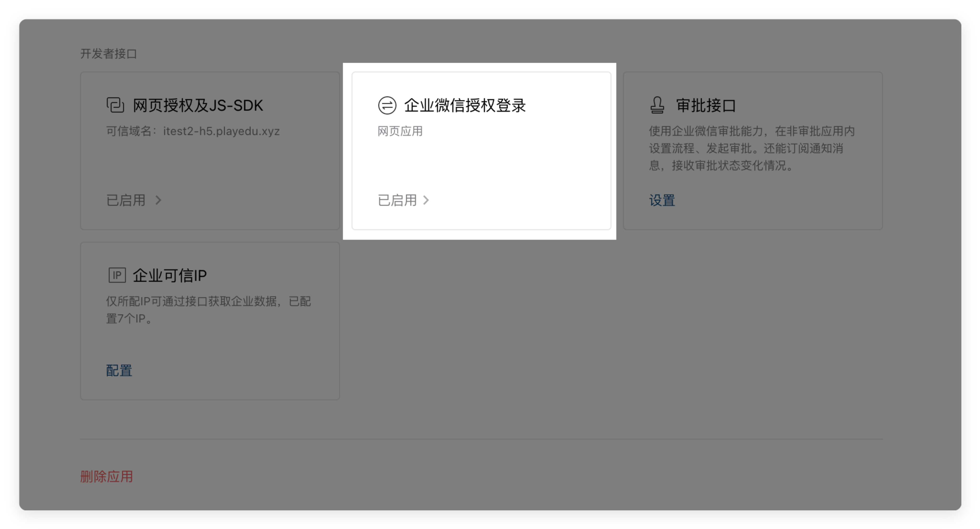
Task: Click the IP icon for 企业可信IP
Action: pyautogui.click(x=117, y=275)
